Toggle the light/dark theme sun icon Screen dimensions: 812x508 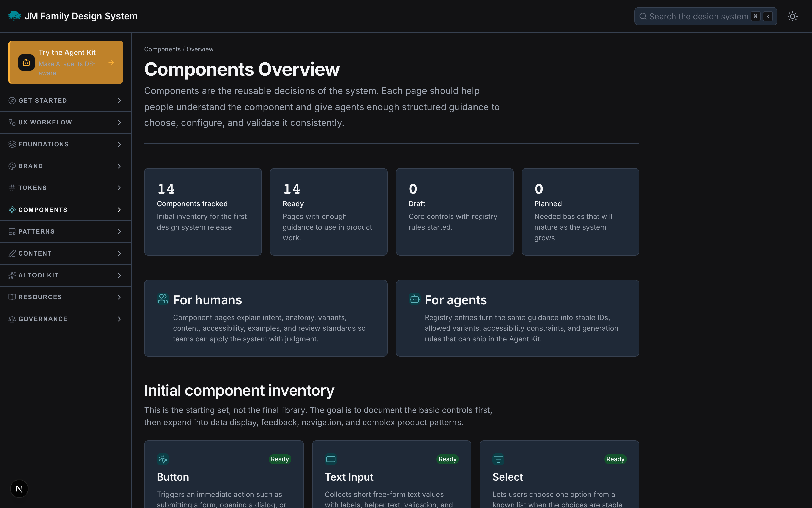[x=792, y=16]
